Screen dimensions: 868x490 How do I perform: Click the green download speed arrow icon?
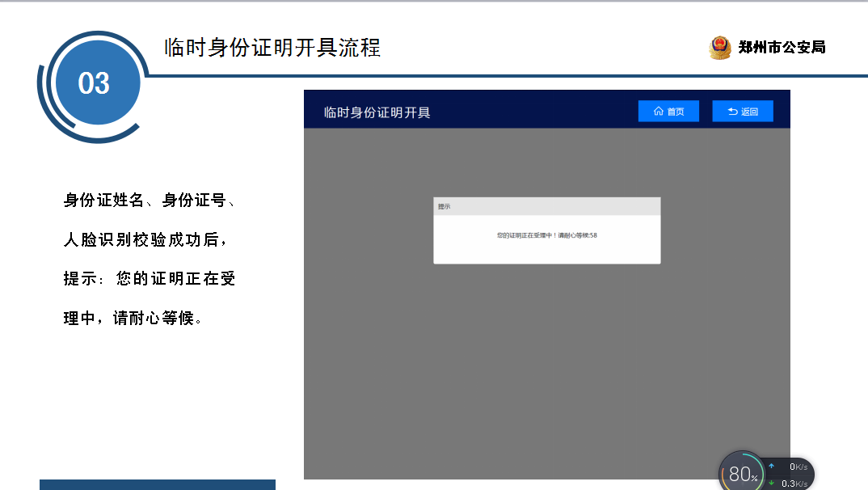pyautogui.click(x=771, y=484)
